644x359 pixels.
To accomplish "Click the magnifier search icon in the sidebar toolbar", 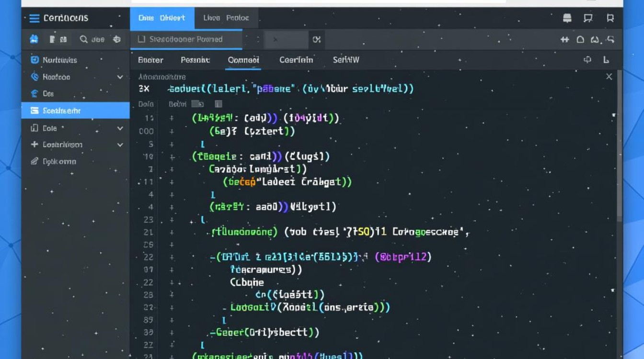I will pyautogui.click(x=84, y=40).
